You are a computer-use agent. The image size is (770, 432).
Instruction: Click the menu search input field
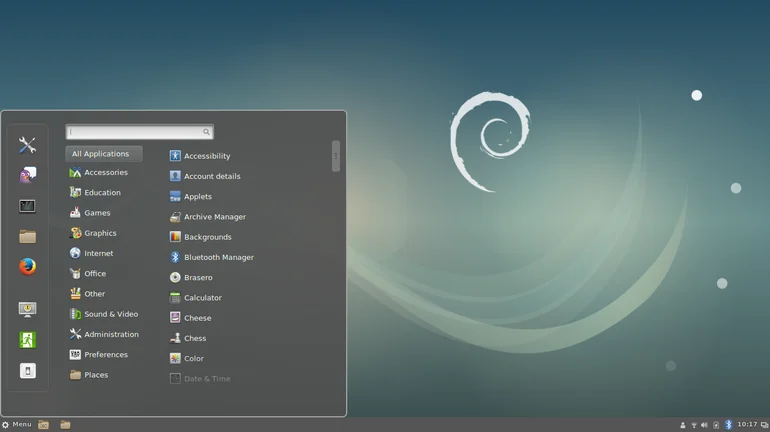tap(135, 132)
